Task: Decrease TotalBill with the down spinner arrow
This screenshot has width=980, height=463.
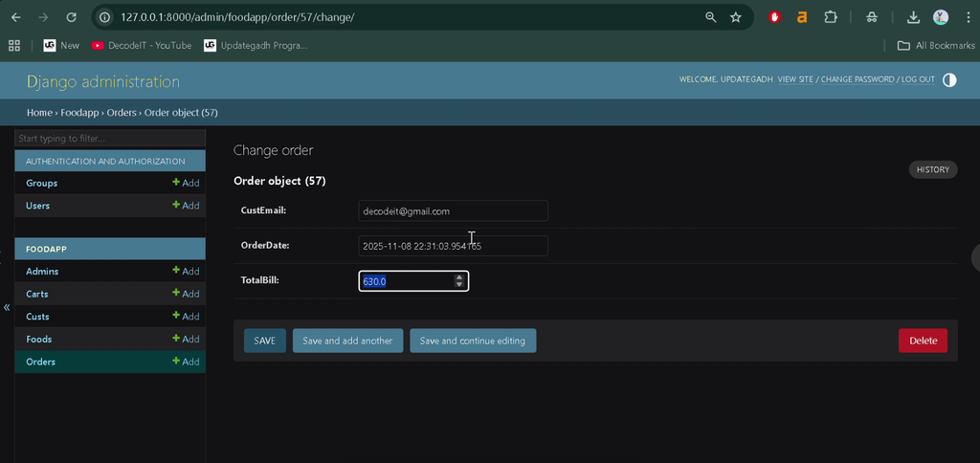Action: 459,285
